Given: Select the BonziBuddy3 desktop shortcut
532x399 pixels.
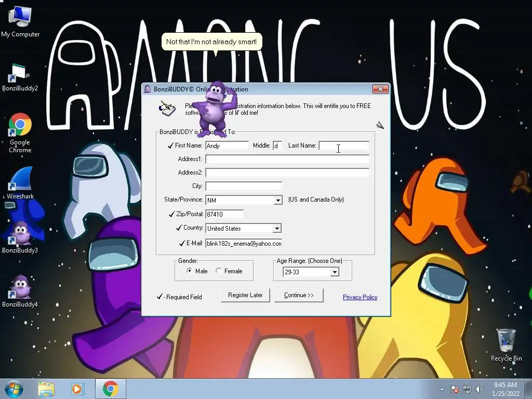Looking at the screenshot, I should pyautogui.click(x=20, y=237).
